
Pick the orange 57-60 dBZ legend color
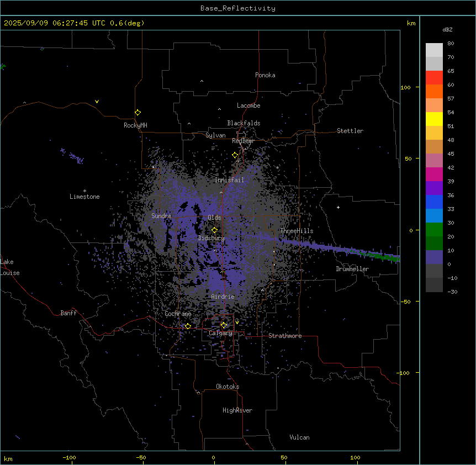point(434,91)
